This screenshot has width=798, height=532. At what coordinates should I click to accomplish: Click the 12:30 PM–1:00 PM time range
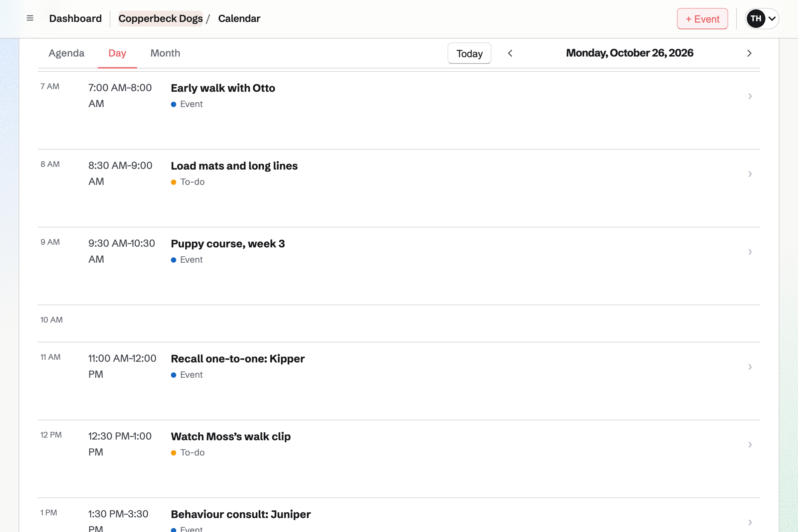coord(120,444)
